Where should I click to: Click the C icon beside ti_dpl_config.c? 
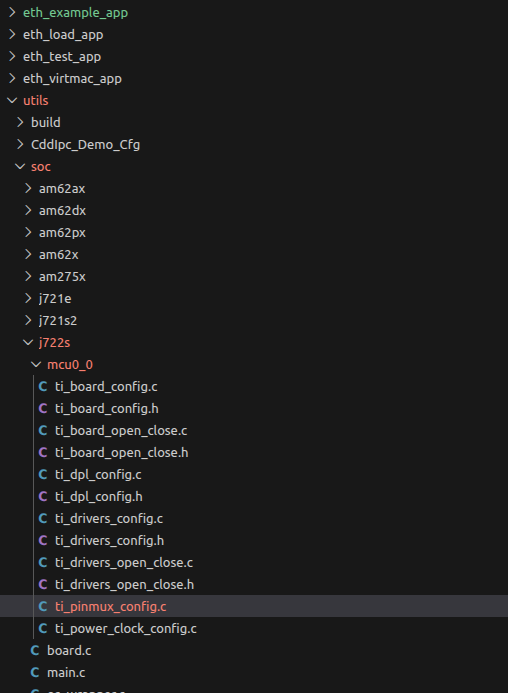pos(43,475)
